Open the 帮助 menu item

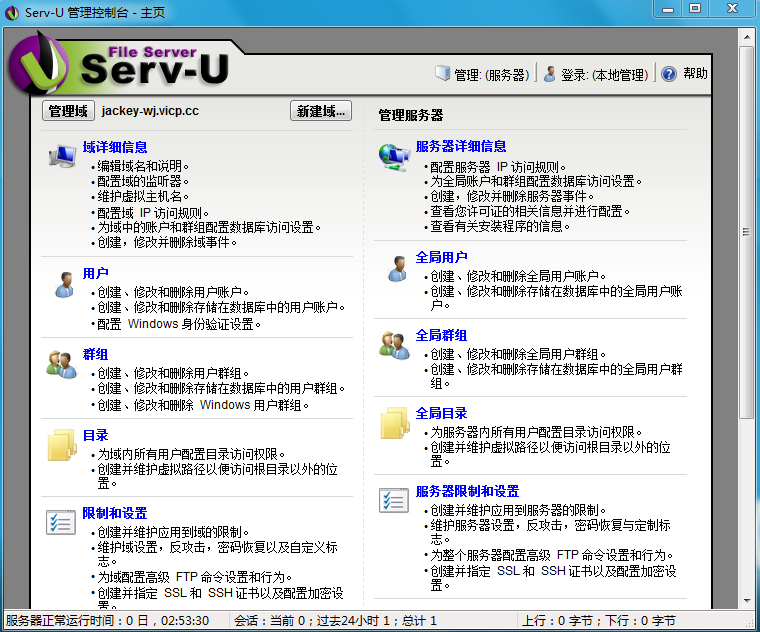(696, 74)
